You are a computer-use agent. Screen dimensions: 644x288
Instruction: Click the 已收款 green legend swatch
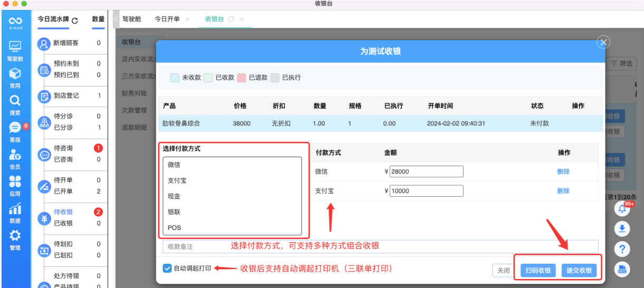tap(208, 78)
